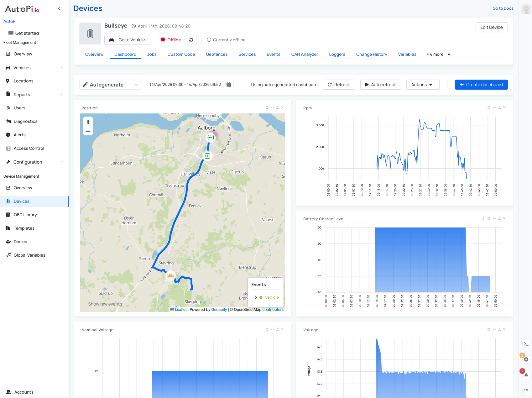Screen dimensions: 532x398
Task: Click the Create dashboard button
Action: [x=481, y=85]
